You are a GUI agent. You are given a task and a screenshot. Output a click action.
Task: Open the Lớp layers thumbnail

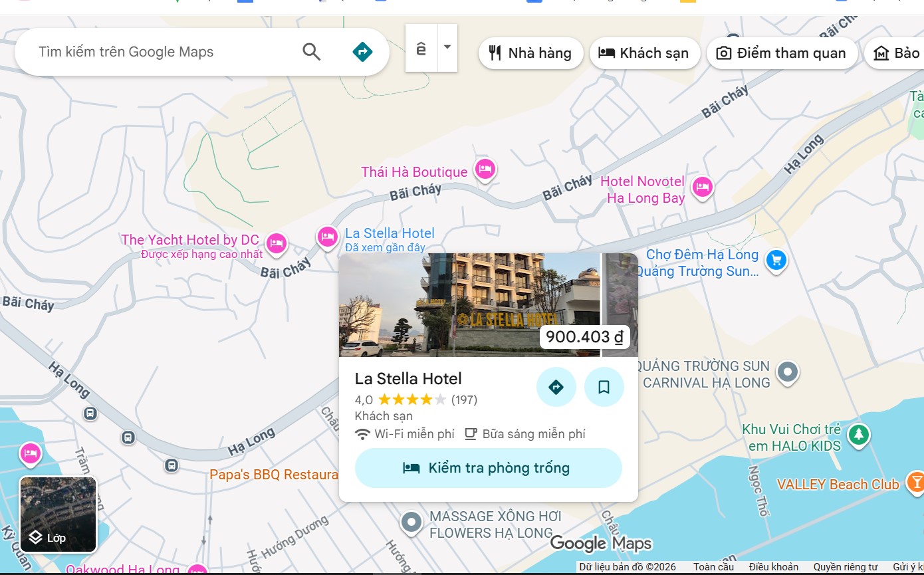coord(58,515)
